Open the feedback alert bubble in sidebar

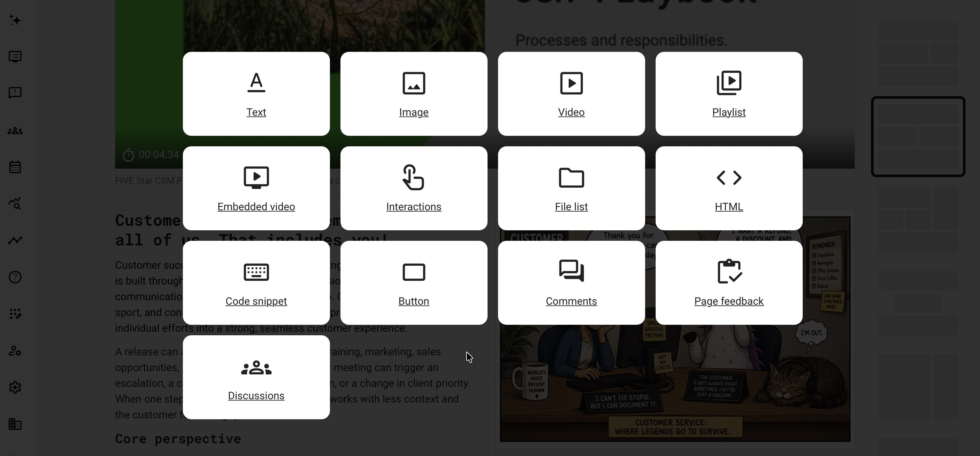pos(15,93)
